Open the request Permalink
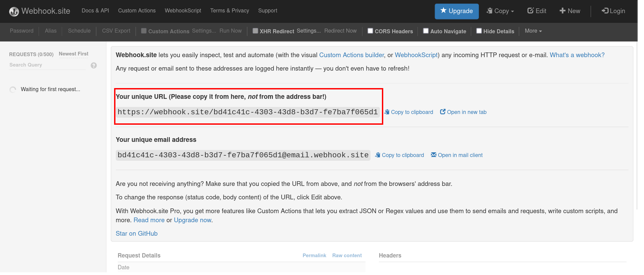This screenshot has width=644, height=275. (314, 256)
